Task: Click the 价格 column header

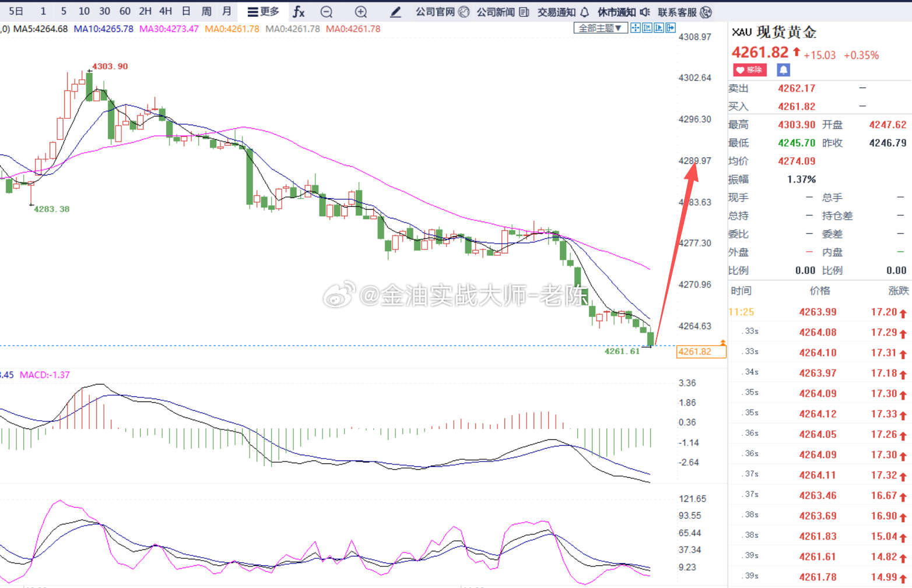Action: coord(820,290)
